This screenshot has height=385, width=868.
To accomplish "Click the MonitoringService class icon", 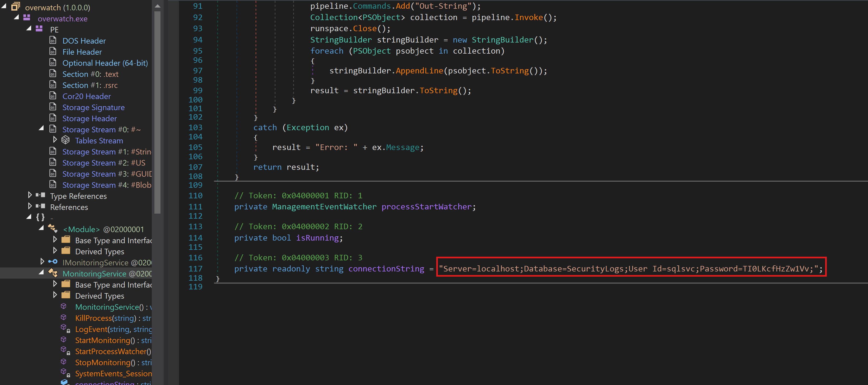I will click(x=53, y=273).
